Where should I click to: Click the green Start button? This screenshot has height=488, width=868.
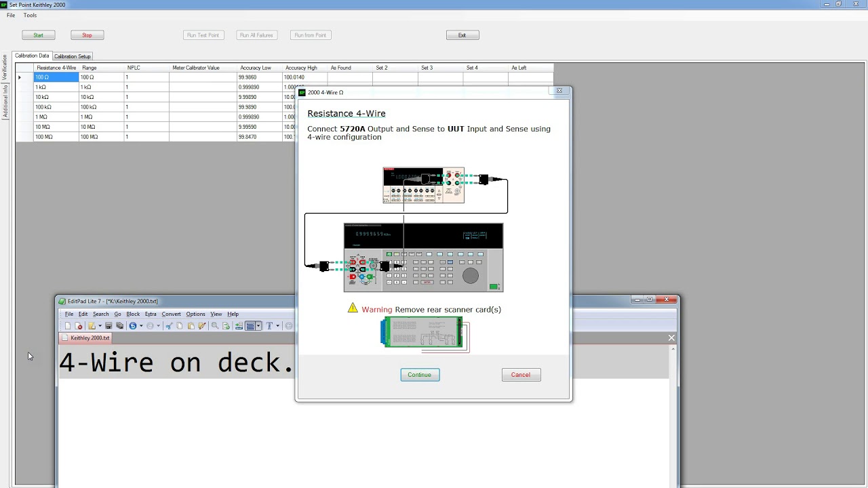(x=38, y=35)
